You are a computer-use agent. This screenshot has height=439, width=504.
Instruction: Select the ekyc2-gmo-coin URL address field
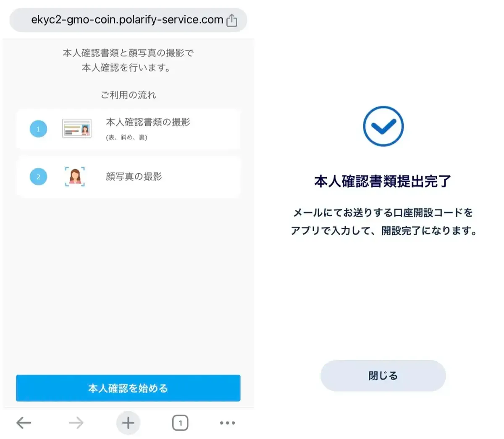click(x=128, y=20)
